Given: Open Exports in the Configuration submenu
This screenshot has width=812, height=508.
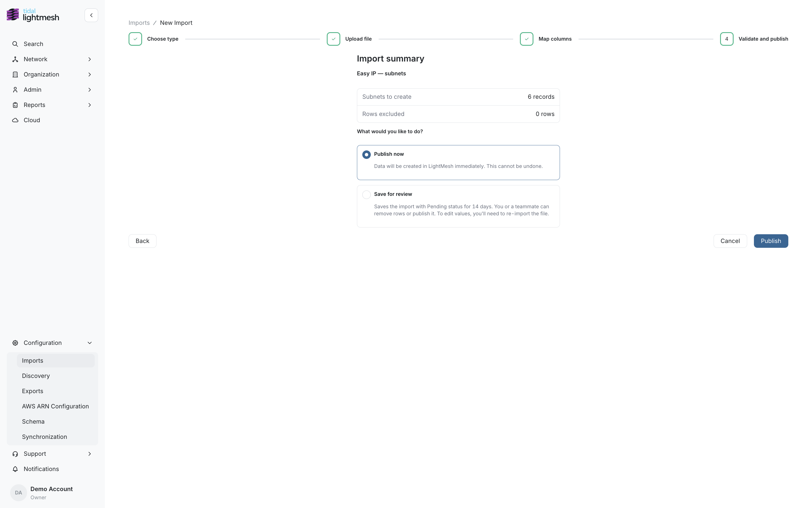Looking at the screenshot, I should click(x=56, y=391).
